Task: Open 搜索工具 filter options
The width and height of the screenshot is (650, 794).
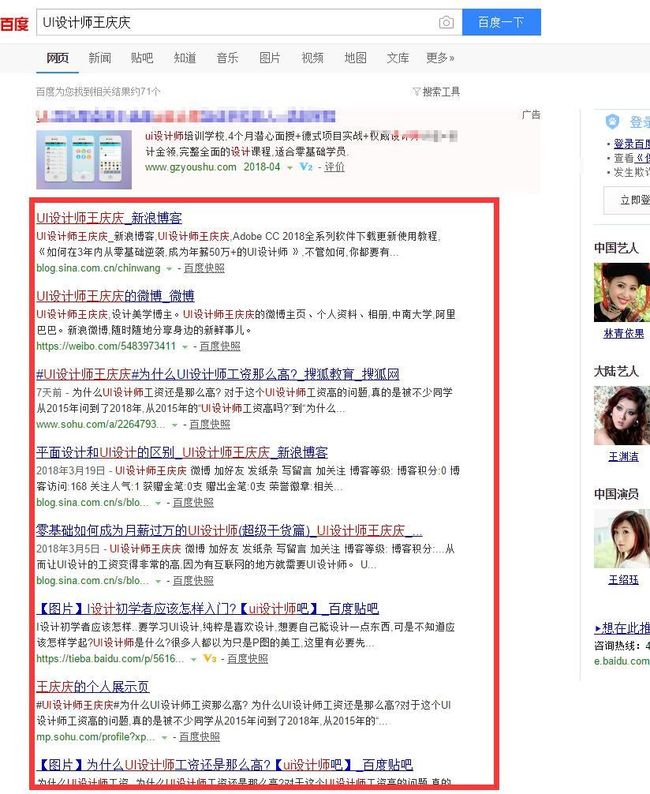Action: tap(436, 92)
